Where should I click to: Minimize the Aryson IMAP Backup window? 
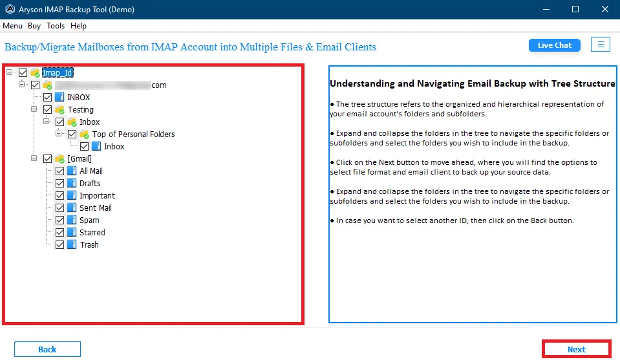tap(546, 9)
